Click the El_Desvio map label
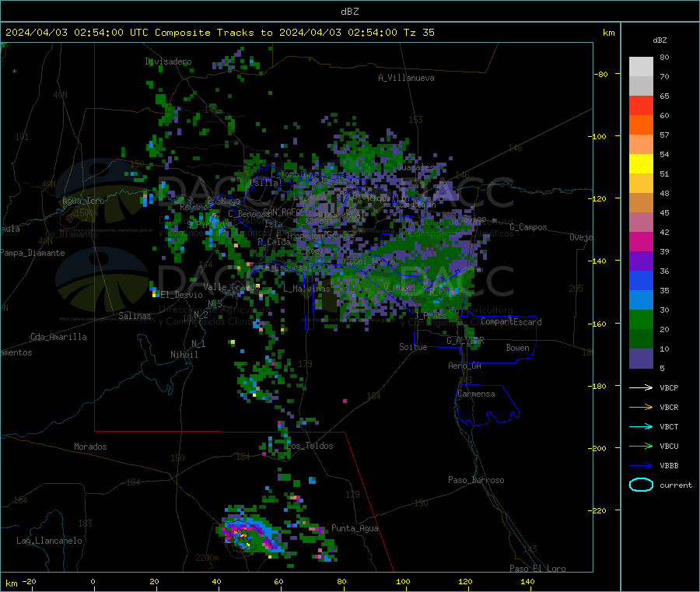Image resolution: width=700 pixels, height=592 pixels. (x=181, y=295)
